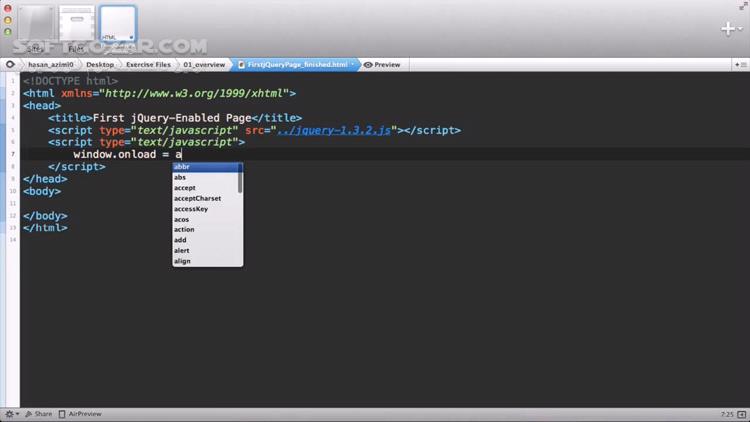The height and width of the screenshot is (422, 750).
Task: Select the HTML document tab thumbnail
Action: [x=118, y=24]
